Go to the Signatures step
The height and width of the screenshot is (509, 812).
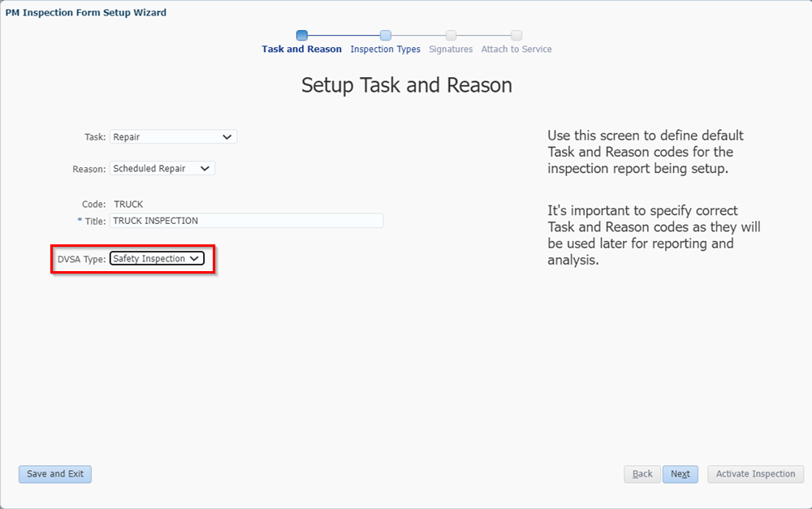pyautogui.click(x=451, y=50)
